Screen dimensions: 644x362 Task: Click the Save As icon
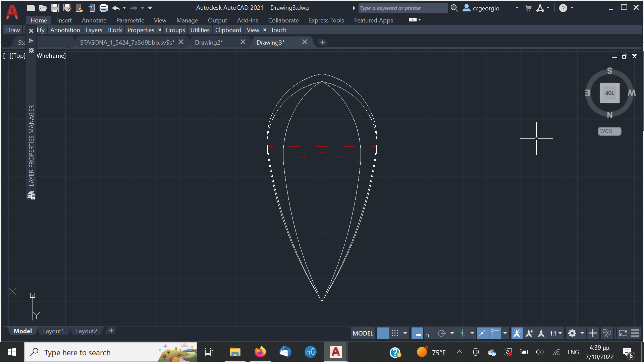67,8
